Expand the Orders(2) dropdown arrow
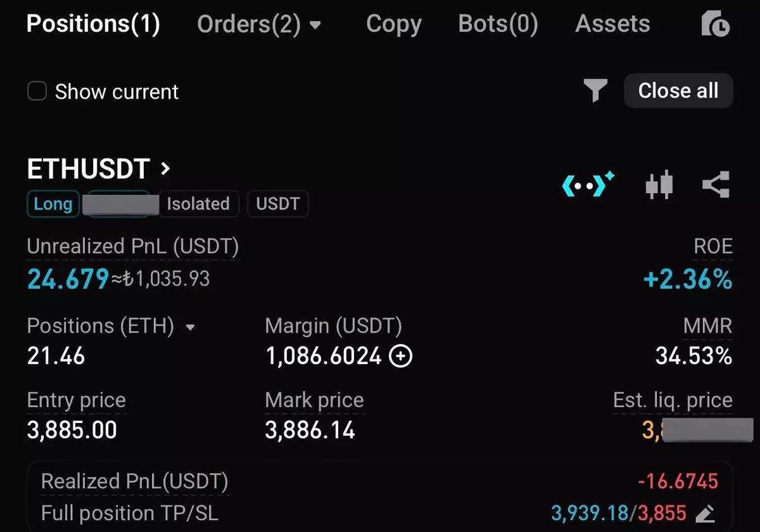 (315, 26)
